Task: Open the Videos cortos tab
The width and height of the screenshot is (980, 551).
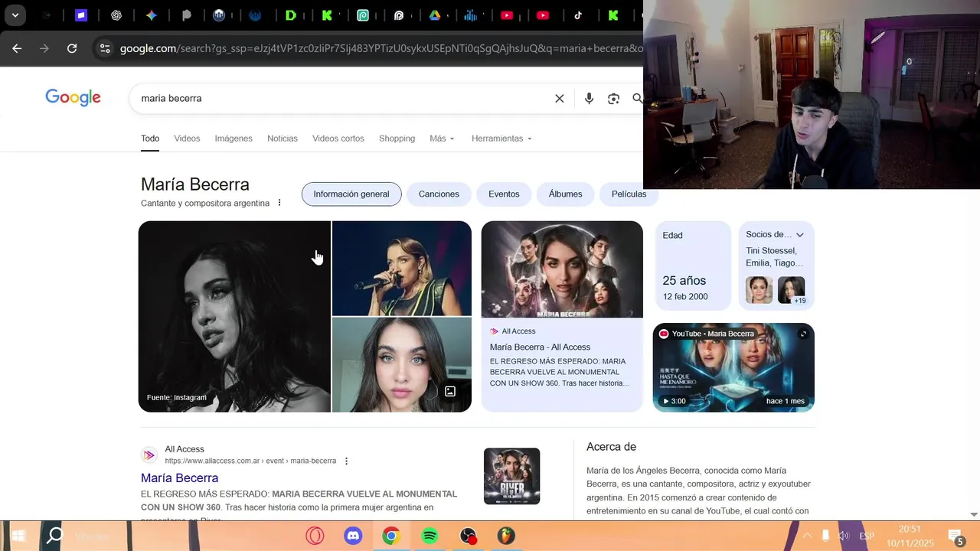Action: click(x=338, y=139)
